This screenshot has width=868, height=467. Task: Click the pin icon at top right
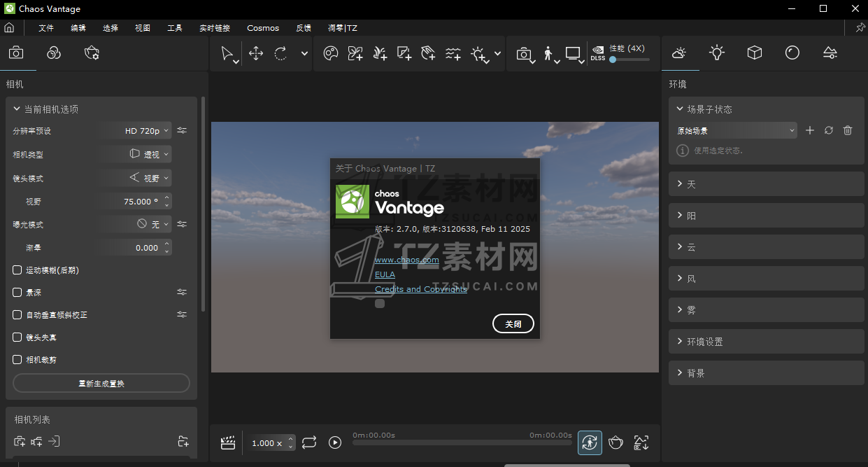point(860,28)
